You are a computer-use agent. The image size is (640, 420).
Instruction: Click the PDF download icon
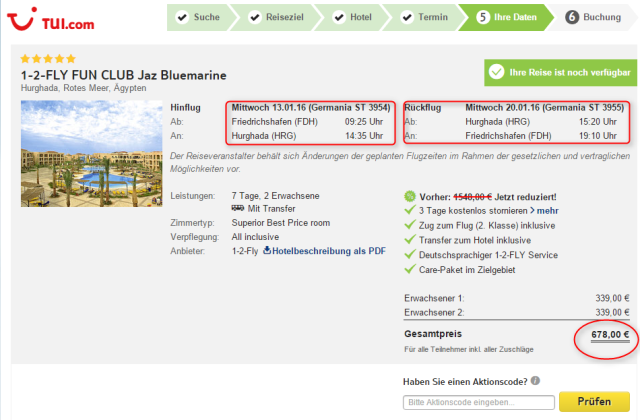click(x=267, y=250)
